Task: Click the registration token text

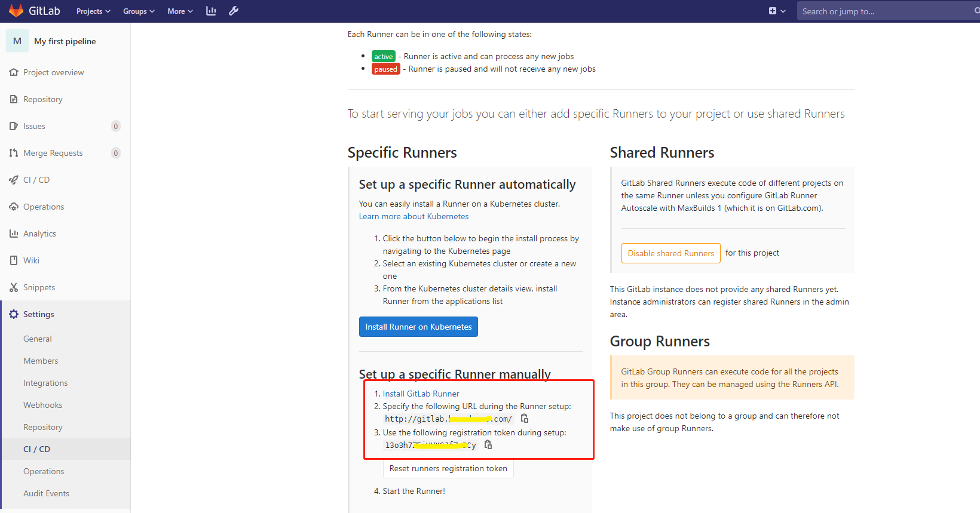Action: [430, 445]
